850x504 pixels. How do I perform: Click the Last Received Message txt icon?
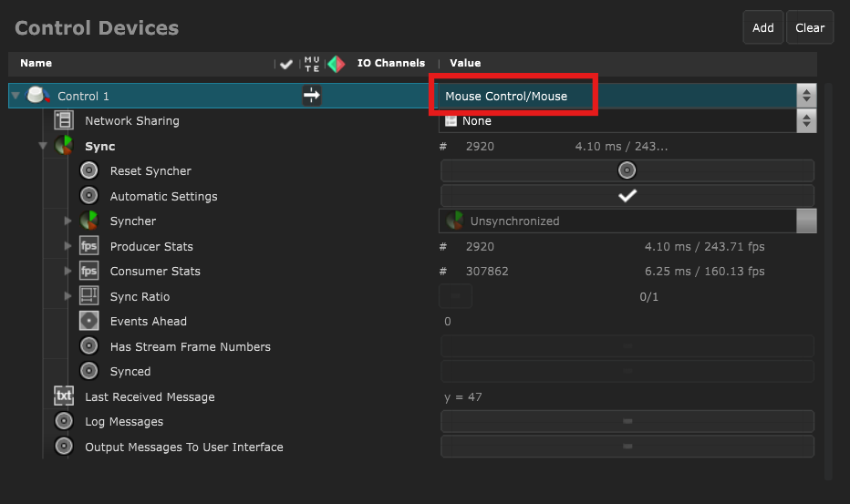63,396
